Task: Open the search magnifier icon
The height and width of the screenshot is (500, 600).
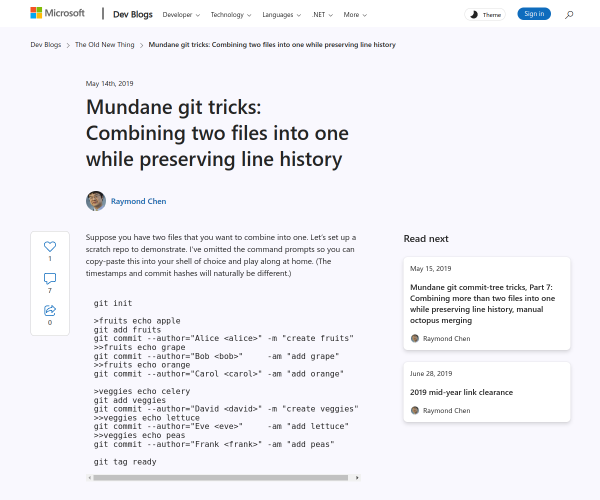Action: click(x=569, y=15)
